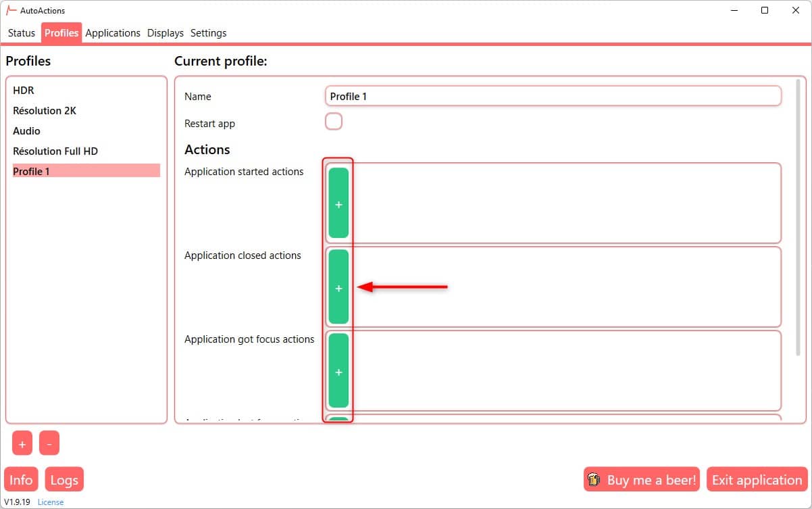Maximize the AutoActions window

coord(765,10)
